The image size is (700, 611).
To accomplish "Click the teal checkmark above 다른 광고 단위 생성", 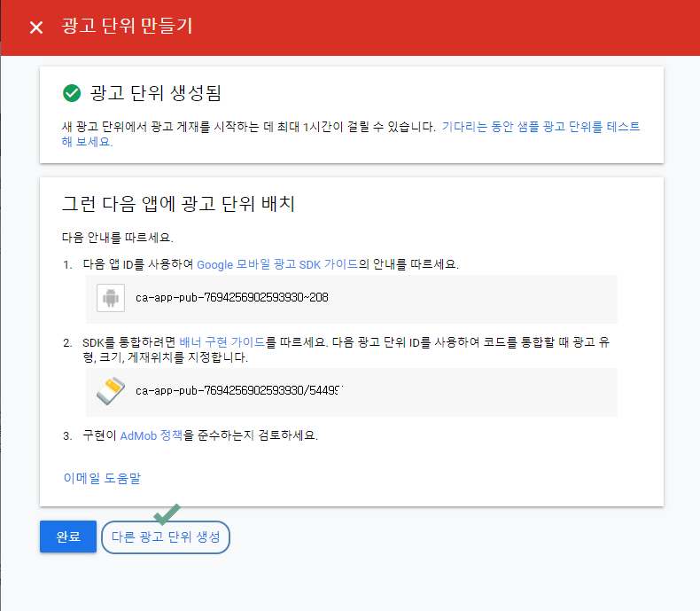I will point(167,513).
